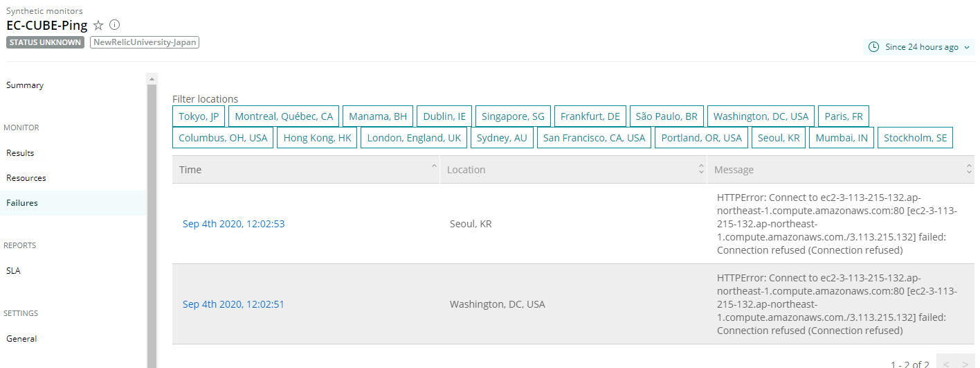Go to next results page arrow
This screenshot has height=368, width=980.
point(965,363)
